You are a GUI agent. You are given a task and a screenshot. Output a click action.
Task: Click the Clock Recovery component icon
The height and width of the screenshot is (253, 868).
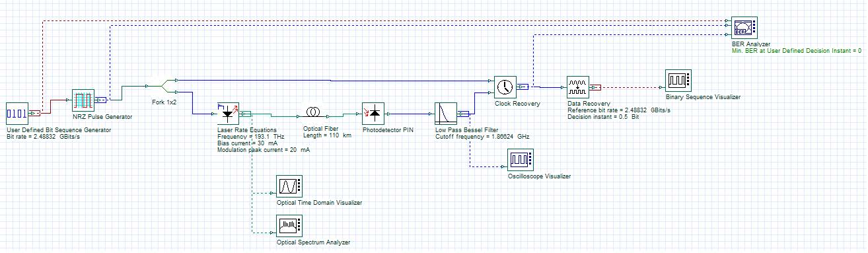point(505,87)
